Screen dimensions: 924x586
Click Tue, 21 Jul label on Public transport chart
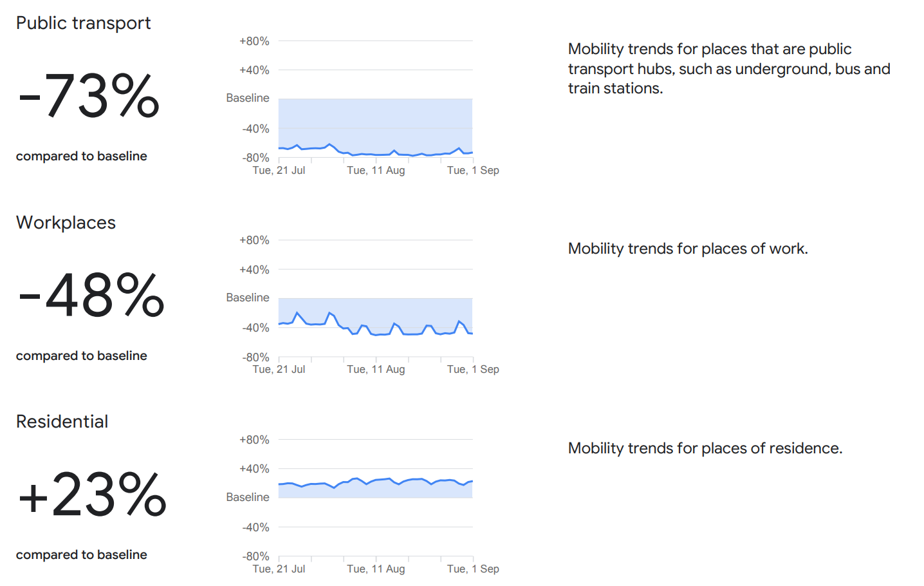279,170
